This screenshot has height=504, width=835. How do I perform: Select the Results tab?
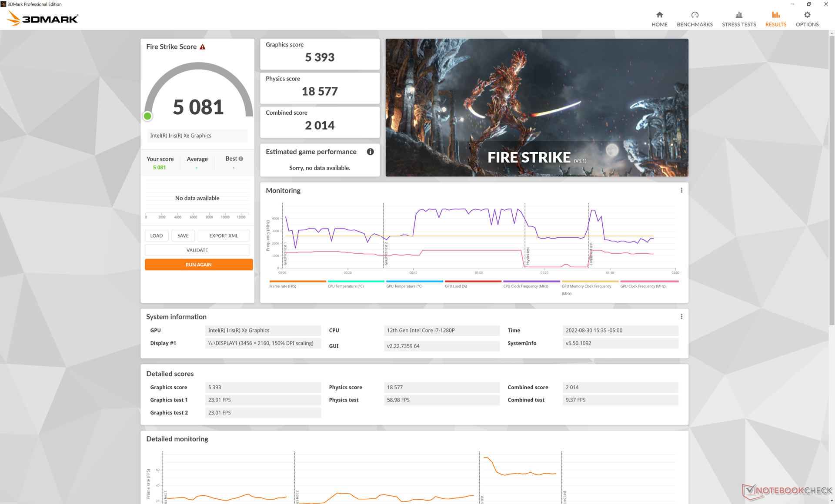coord(775,19)
